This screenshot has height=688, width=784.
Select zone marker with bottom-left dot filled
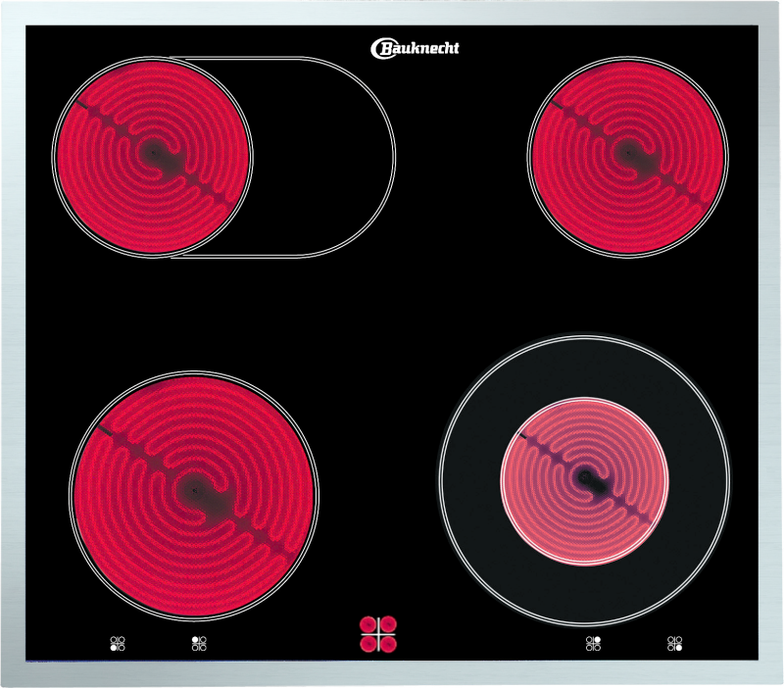point(118,644)
